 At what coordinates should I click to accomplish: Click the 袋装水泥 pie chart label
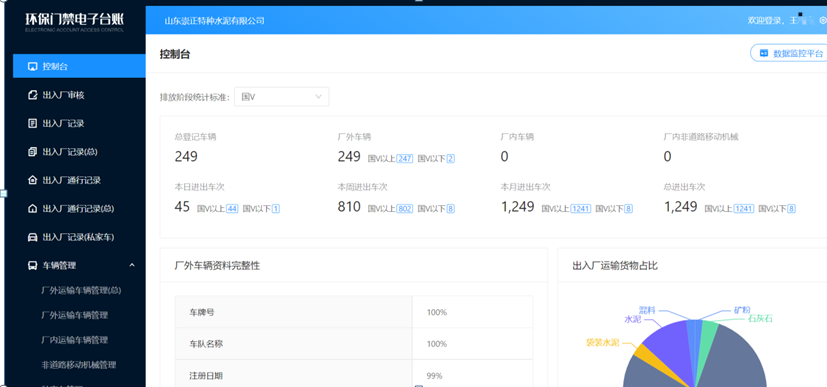[603, 342]
